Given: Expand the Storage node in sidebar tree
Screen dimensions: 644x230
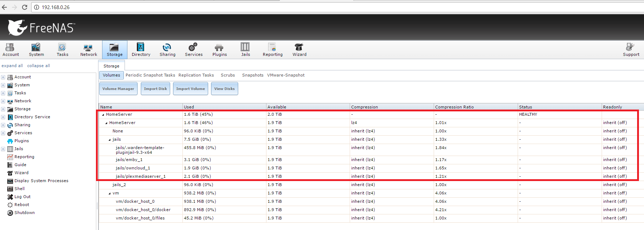Looking at the screenshot, I should 3,109.
